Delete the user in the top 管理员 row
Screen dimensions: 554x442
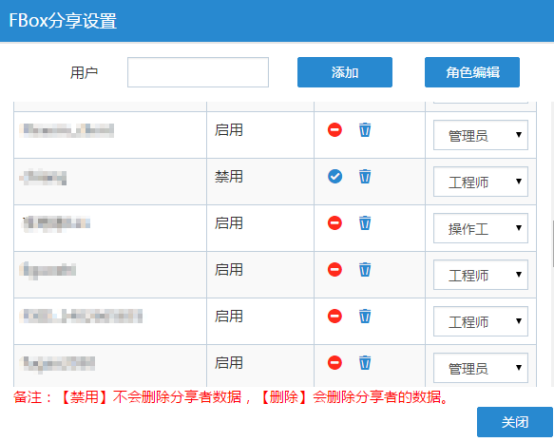coord(365,130)
